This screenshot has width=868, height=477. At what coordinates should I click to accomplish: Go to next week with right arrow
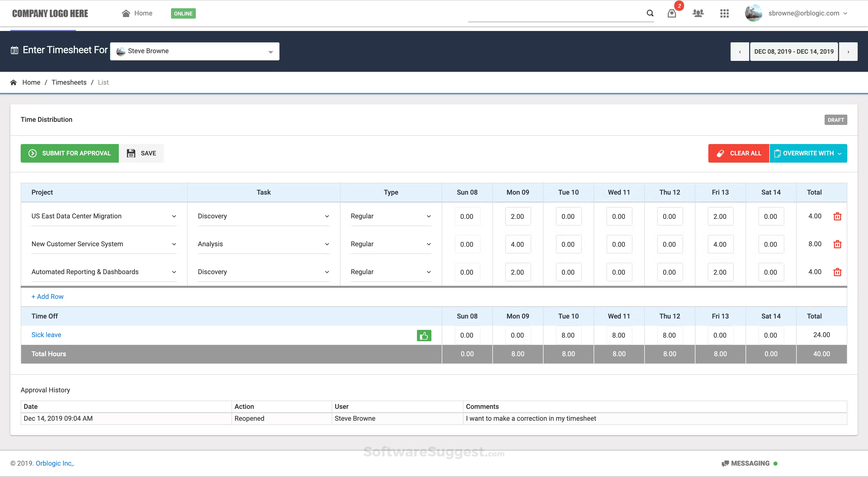[x=848, y=52]
